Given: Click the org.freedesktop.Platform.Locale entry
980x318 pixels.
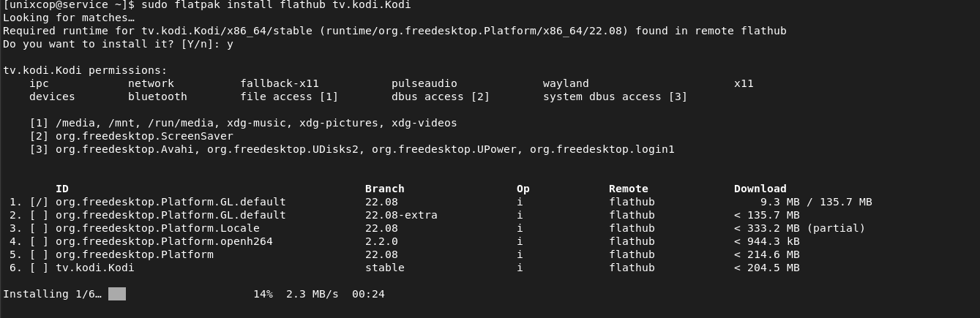Looking at the screenshot, I should point(157,228).
